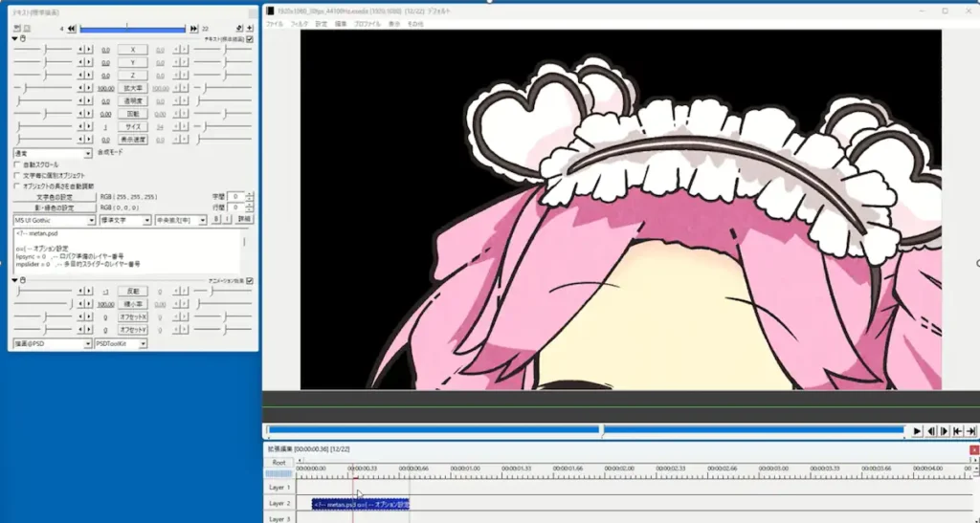Viewport: 980px width, 523px height.
Task: Increase 字間 spinner value
Action: click(x=250, y=194)
